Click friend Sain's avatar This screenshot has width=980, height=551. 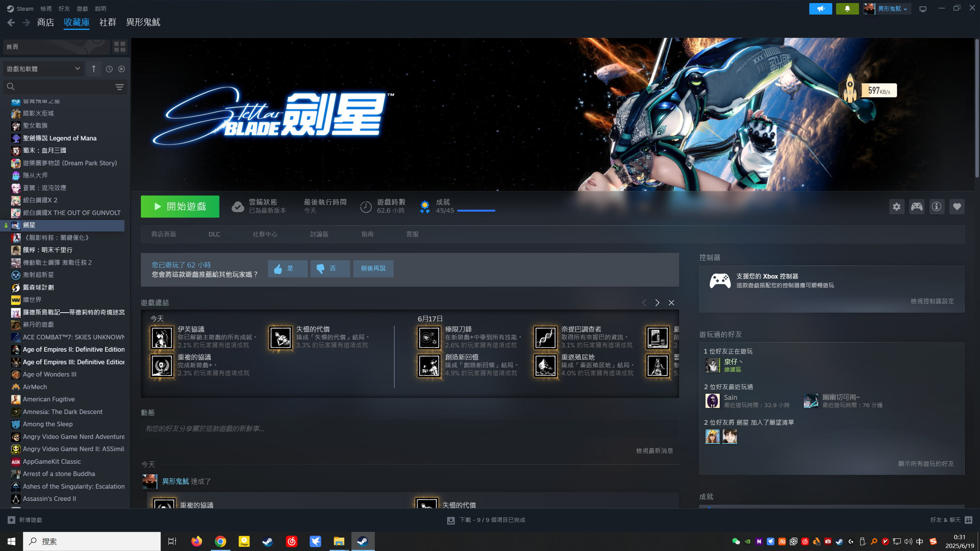click(712, 401)
